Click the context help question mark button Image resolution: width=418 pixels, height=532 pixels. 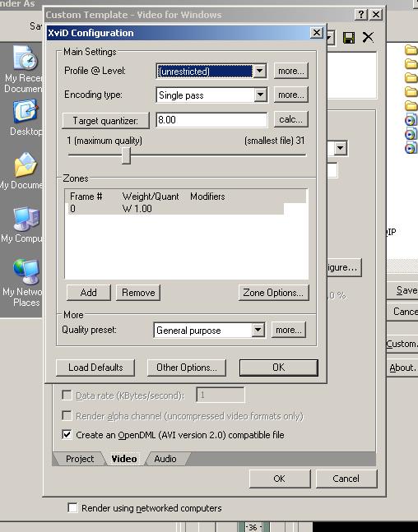[360, 14]
